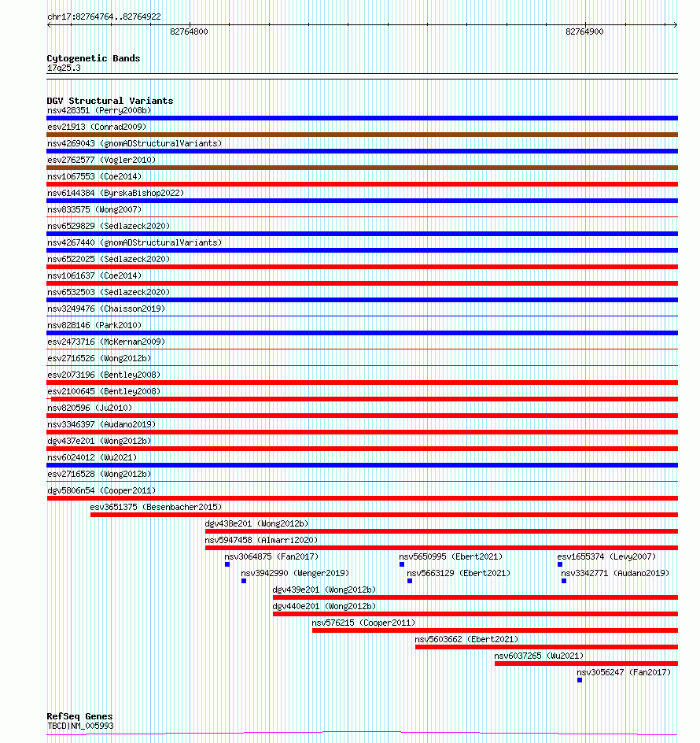Click the blue marker under nsv3064875 (Fan2017)
This screenshot has width=700, height=743.
pos(227,564)
